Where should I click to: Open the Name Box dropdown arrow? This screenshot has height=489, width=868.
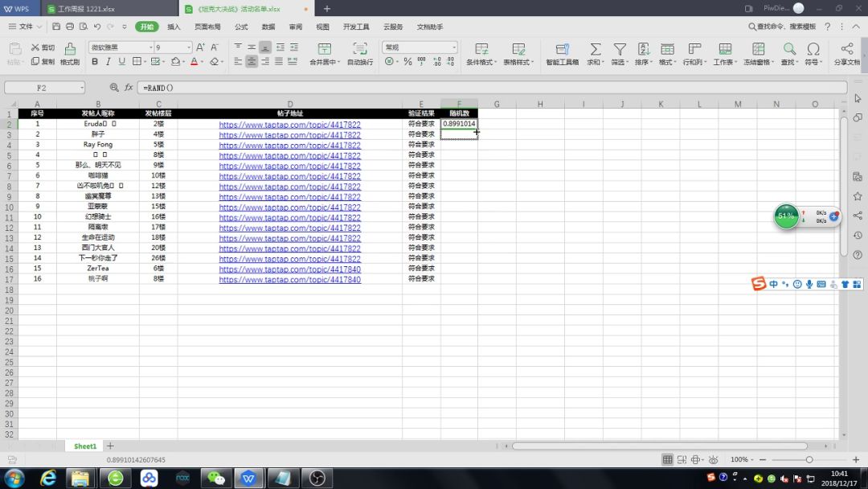80,87
